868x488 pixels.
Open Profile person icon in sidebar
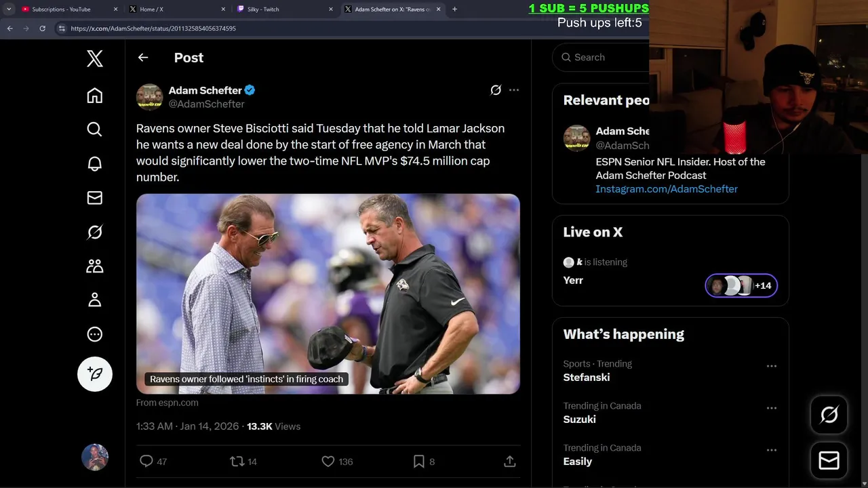tap(95, 300)
